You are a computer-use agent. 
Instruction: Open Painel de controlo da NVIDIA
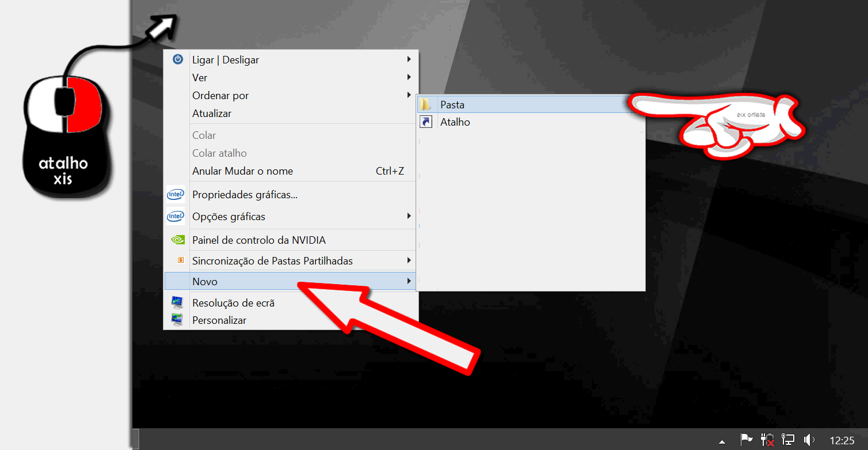260,240
